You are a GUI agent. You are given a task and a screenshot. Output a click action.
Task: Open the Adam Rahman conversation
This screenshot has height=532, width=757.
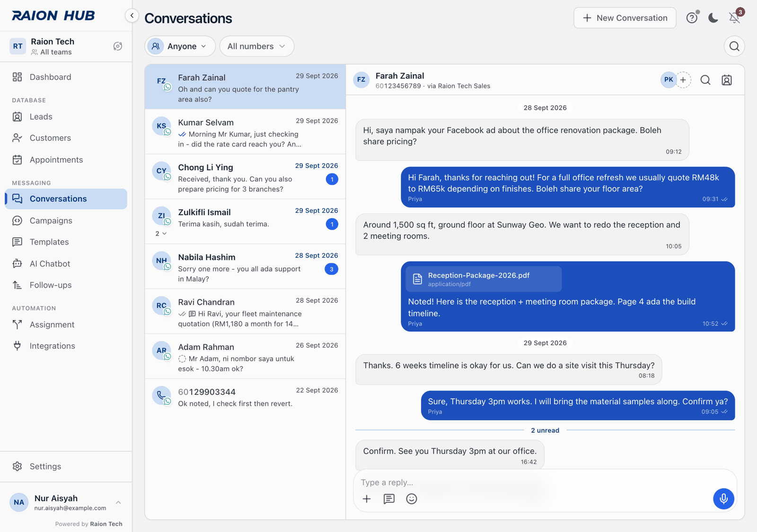[245, 357]
